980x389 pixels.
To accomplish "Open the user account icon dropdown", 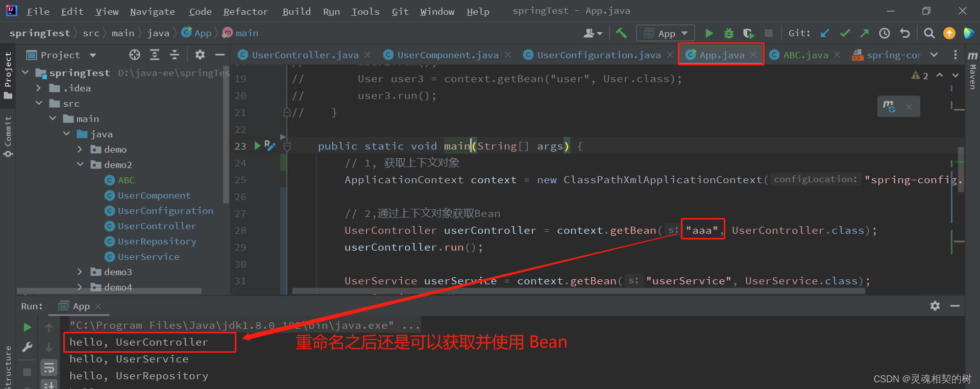I will pos(593,33).
